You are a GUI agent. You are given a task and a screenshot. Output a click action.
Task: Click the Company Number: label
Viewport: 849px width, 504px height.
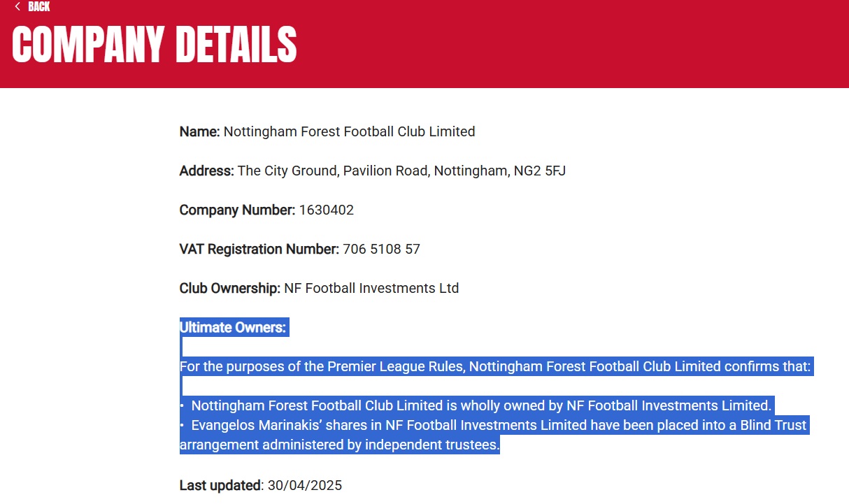coord(238,210)
